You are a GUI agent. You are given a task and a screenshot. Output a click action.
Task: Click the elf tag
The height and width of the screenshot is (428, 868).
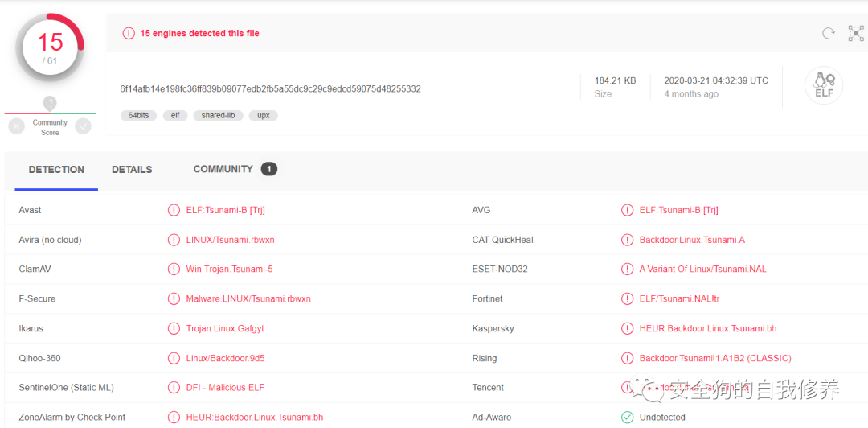(x=175, y=116)
